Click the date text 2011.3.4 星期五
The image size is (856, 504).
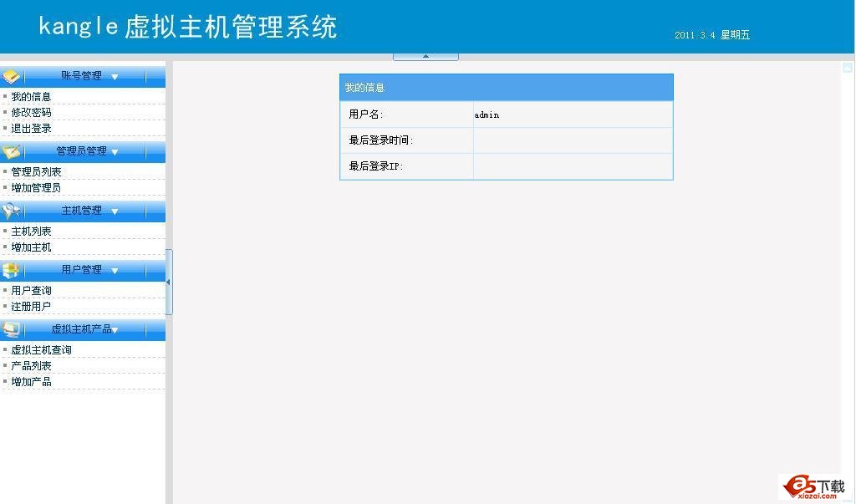pyautogui.click(x=712, y=35)
